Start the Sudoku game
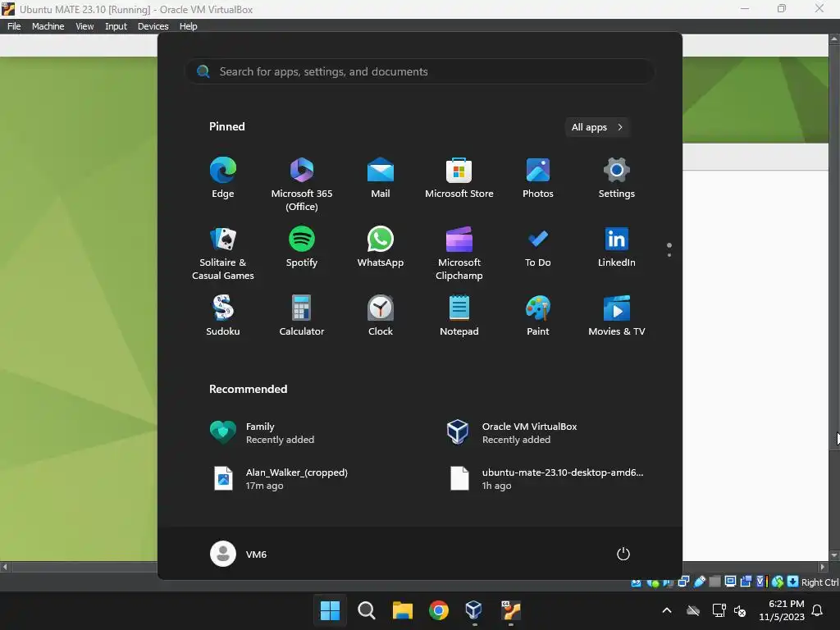The height and width of the screenshot is (630, 840). tap(223, 316)
